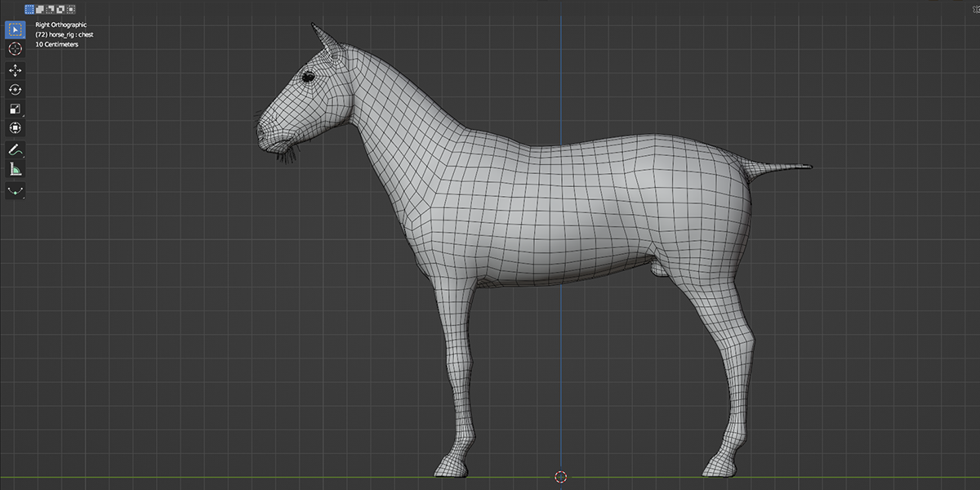The image size is (980, 490).
Task: Select the Measure ruler tool
Action: [x=16, y=169]
